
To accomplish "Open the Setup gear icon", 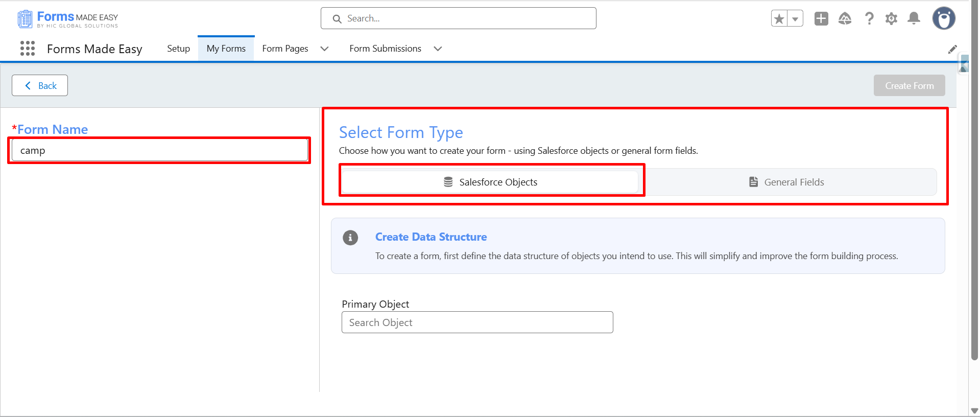I will click(891, 19).
